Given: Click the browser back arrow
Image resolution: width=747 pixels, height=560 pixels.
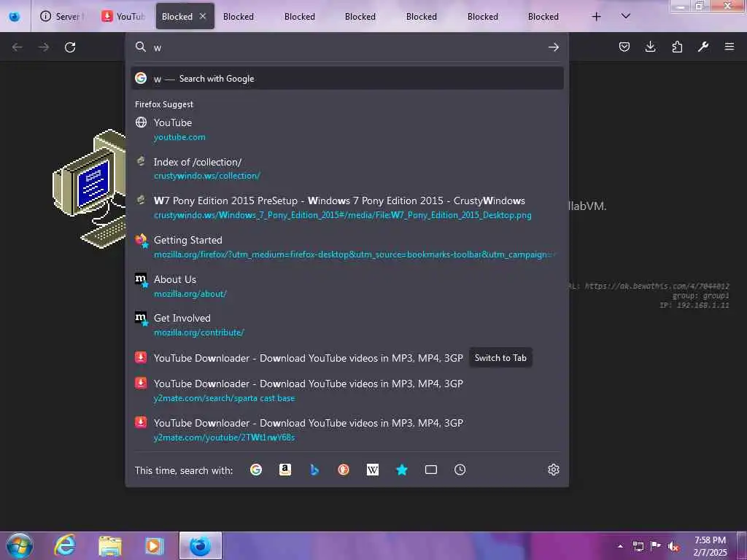Looking at the screenshot, I should click(18, 47).
